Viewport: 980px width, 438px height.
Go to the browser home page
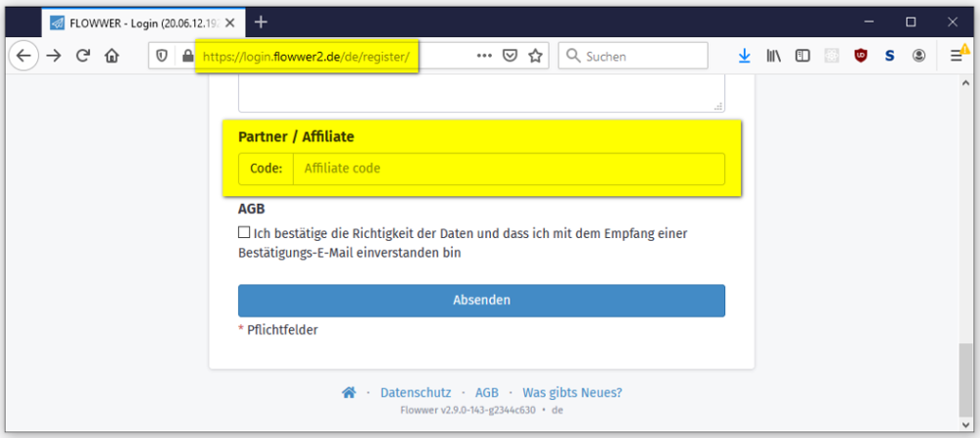pos(112,56)
